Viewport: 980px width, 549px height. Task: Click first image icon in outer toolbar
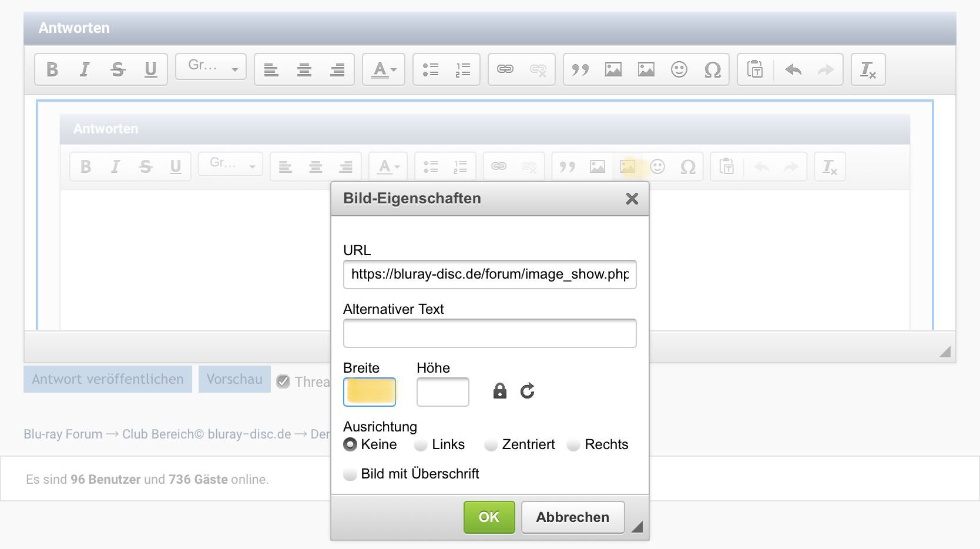(x=613, y=70)
